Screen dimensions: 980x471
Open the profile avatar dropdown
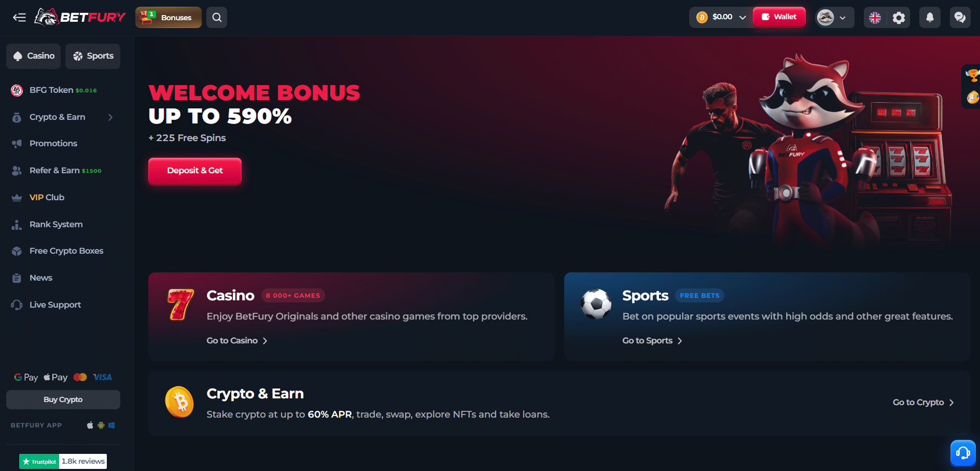pos(834,18)
